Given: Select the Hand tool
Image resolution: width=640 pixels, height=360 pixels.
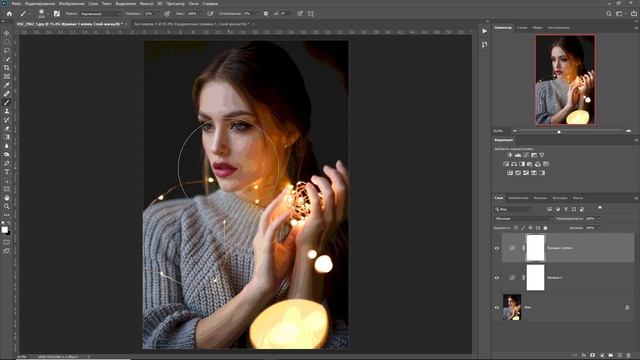Looking at the screenshot, I should 7,198.
